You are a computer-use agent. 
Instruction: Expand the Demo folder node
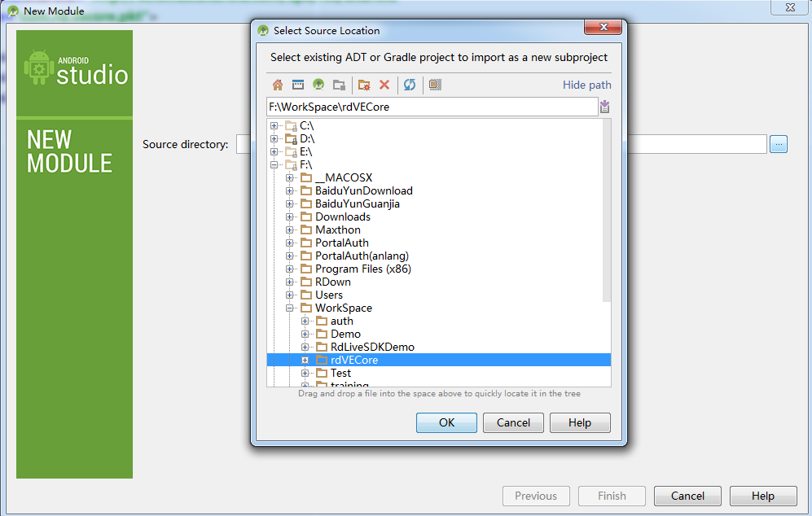coord(305,335)
